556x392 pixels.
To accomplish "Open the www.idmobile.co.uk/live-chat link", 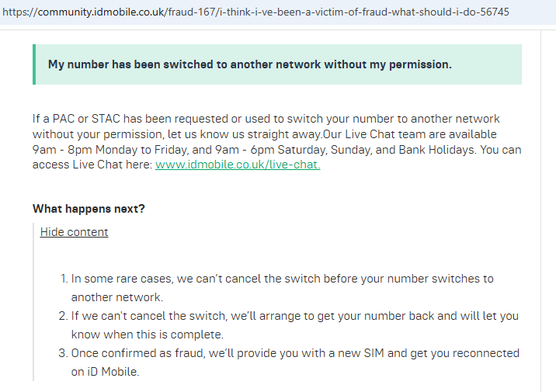I will [238, 165].
